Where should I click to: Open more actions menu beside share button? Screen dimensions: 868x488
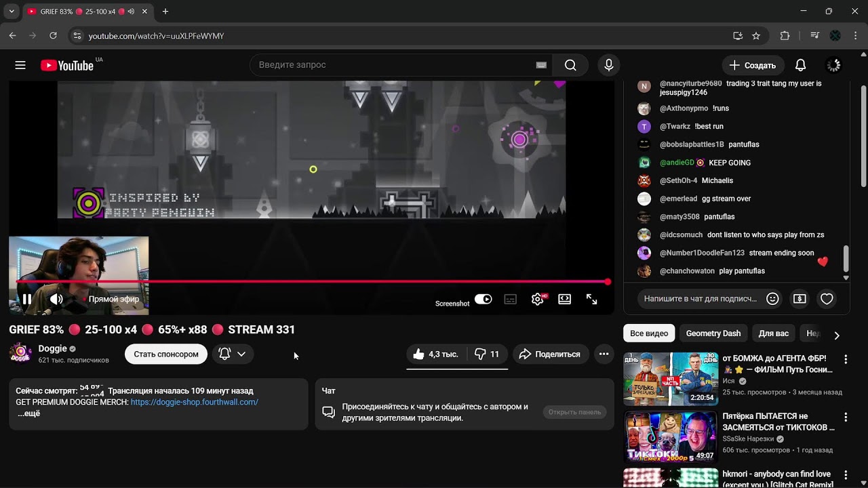pyautogui.click(x=604, y=354)
